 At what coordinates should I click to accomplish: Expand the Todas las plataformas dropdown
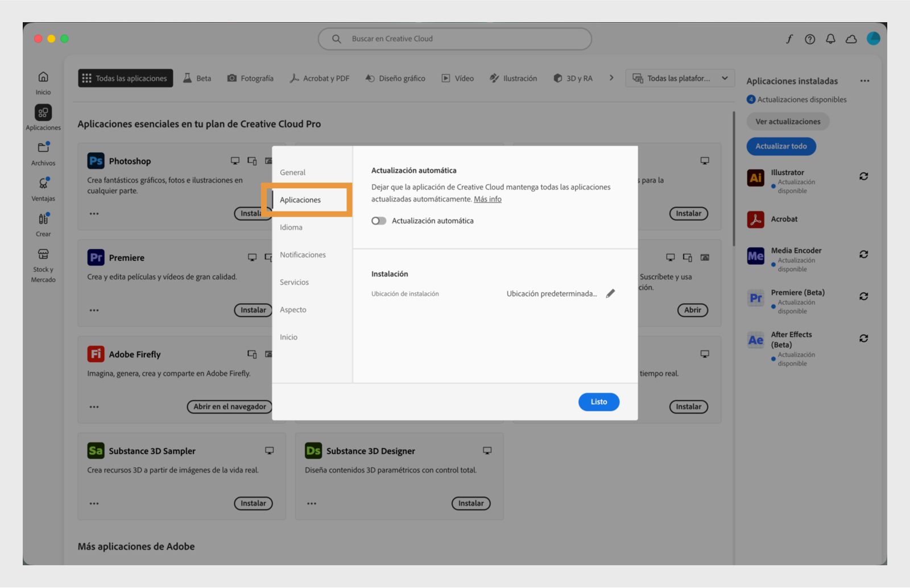[680, 78]
